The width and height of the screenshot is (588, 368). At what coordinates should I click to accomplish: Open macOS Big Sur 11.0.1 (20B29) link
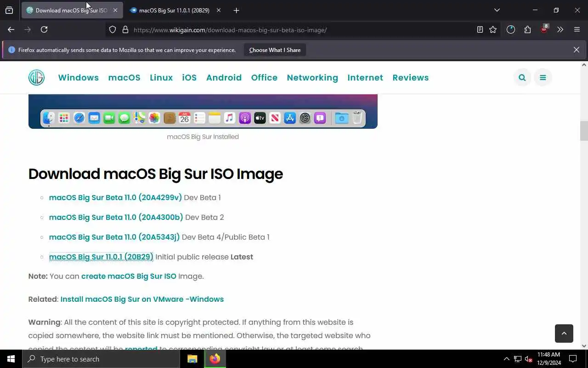click(101, 257)
